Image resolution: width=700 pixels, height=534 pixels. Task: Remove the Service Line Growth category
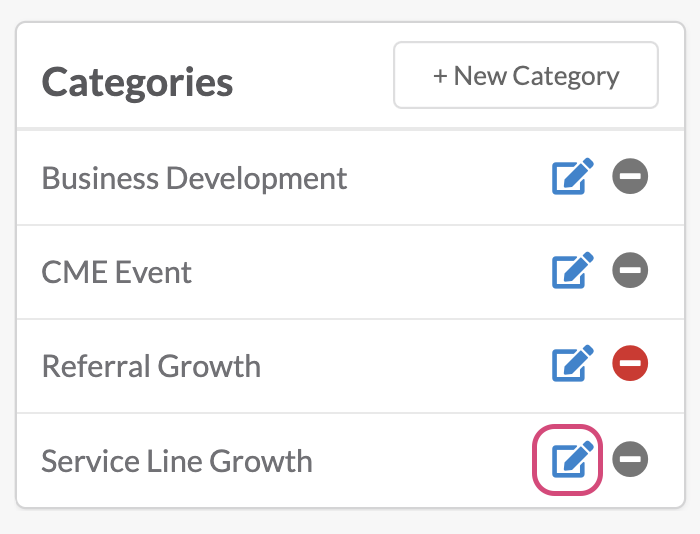(630, 459)
